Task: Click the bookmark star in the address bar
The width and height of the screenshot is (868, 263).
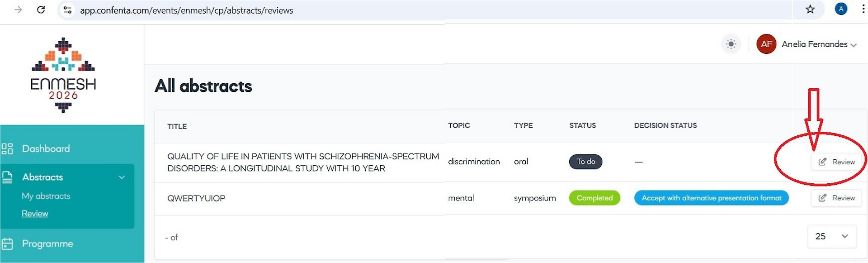Action: [809, 10]
